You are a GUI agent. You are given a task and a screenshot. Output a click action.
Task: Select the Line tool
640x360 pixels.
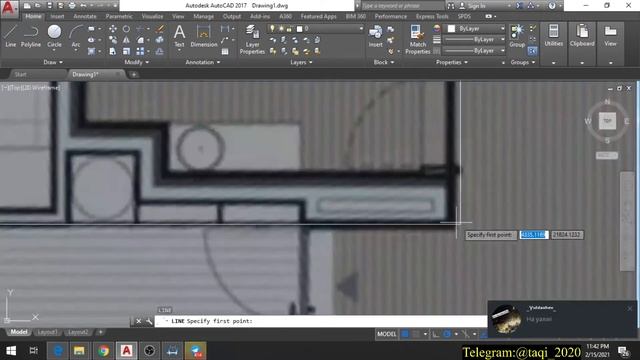click(x=11, y=36)
